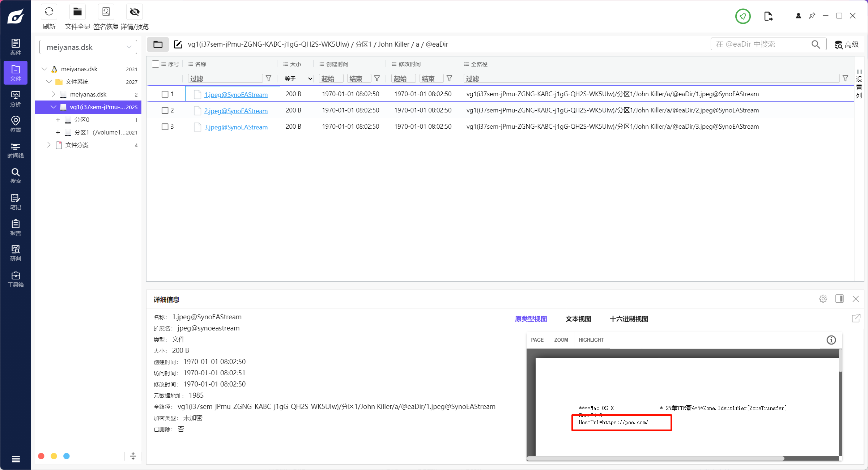Click the edit path pencil icon

coord(178,44)
